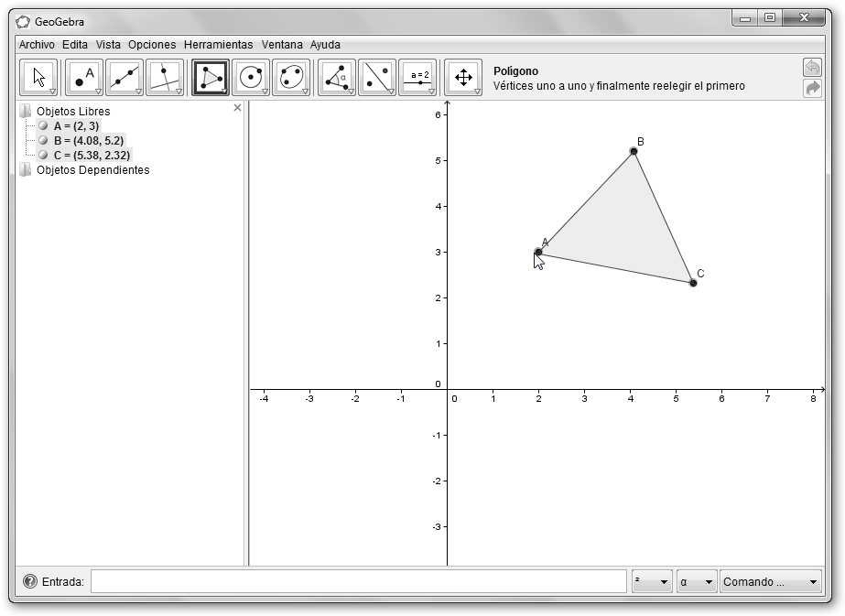This screenshot has width=845, height=616.
Task: Select the Line through two points tool
Action: pyautogui.click(x=125, y=78)
